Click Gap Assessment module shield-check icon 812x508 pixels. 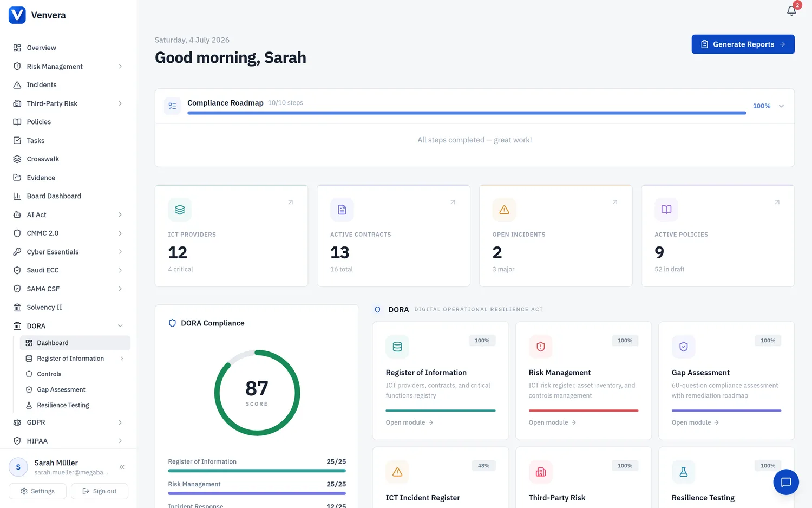(683, 347)
